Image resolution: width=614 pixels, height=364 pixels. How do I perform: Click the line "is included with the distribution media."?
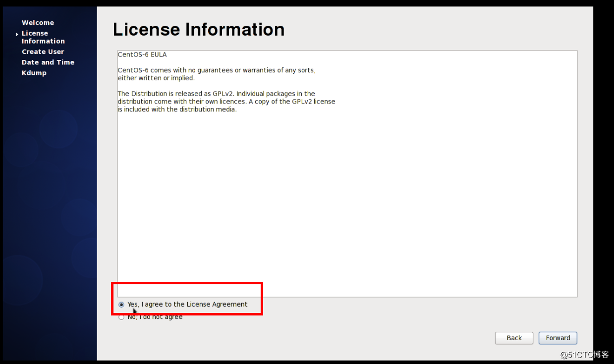pyautogui.click(x=177, y=109)
